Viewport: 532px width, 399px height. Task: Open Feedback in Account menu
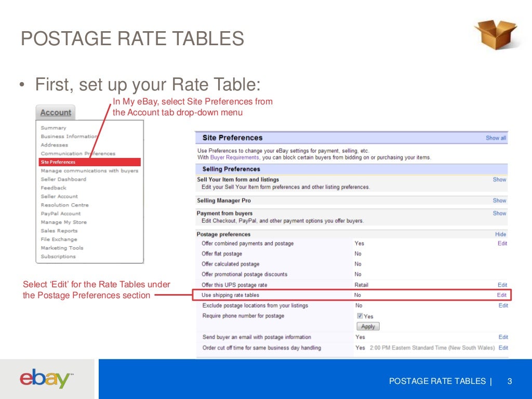(x=54, y=188)
